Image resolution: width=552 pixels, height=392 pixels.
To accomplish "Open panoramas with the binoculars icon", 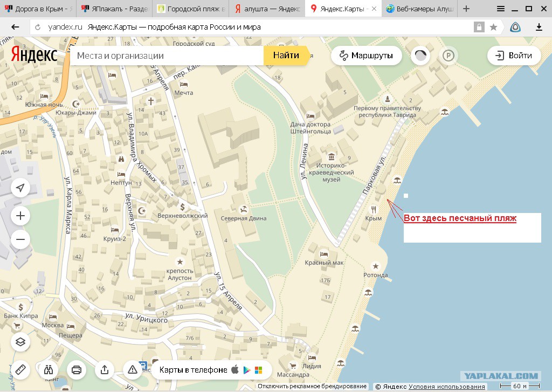I will coord(49,370).
